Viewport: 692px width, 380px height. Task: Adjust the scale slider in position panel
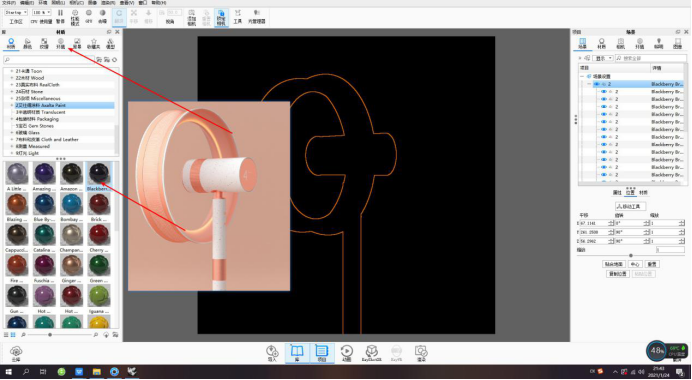(631, 256)
